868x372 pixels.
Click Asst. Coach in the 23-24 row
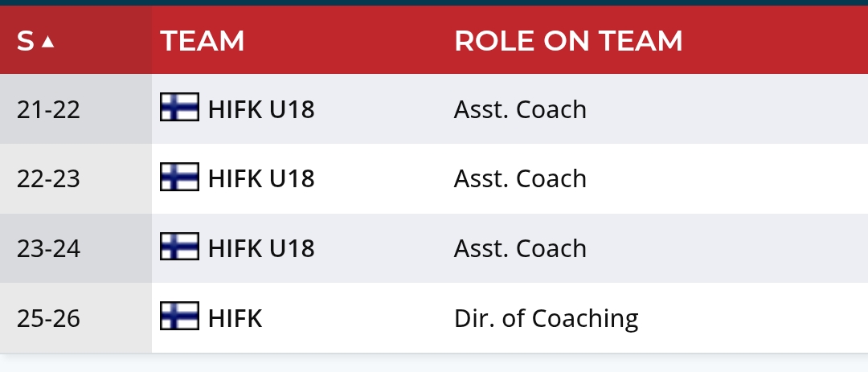click(520, 248)
